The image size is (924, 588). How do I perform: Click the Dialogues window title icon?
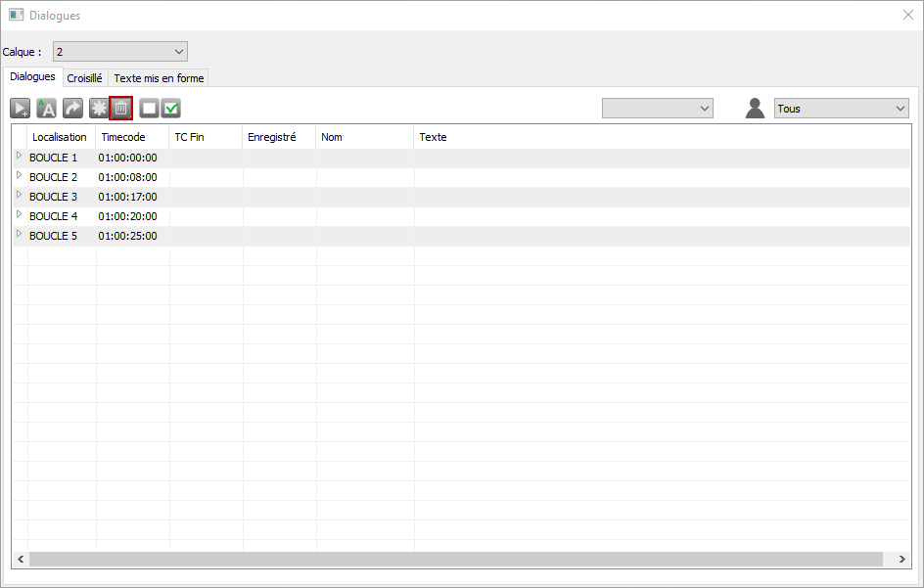click(16, 16)
